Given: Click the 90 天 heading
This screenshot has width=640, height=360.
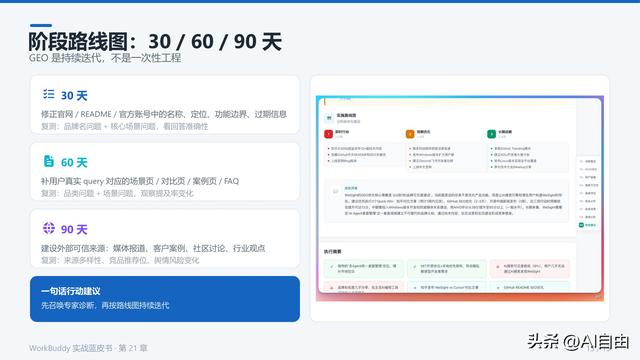Looking at the screenshot, I should pos(74,229).
